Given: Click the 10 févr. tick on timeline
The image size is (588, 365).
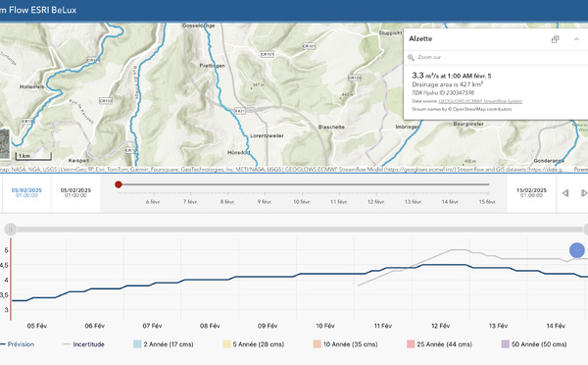Looking at the screenshot, I should (x=302, y=202).
